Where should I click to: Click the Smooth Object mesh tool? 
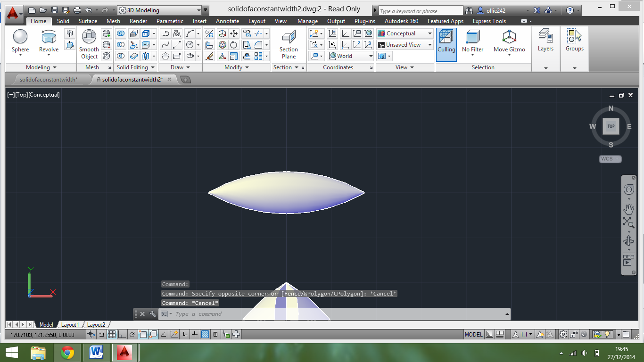pyautogui.click(x=89, y=44)
